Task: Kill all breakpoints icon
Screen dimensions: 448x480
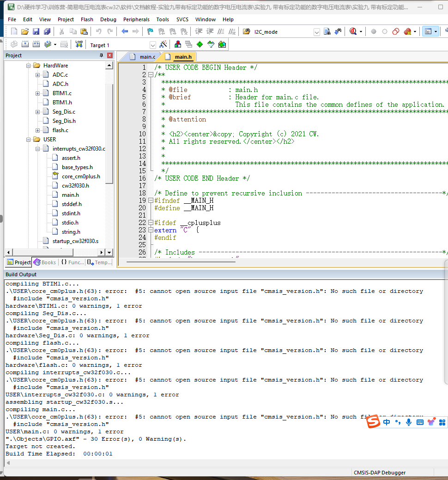Action: pos(407,31)
